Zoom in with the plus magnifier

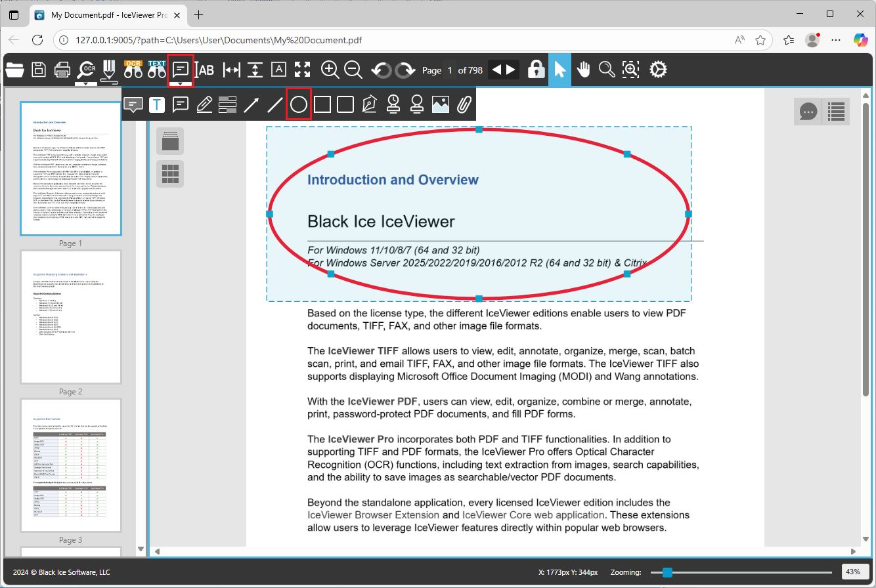coord(330,70)
